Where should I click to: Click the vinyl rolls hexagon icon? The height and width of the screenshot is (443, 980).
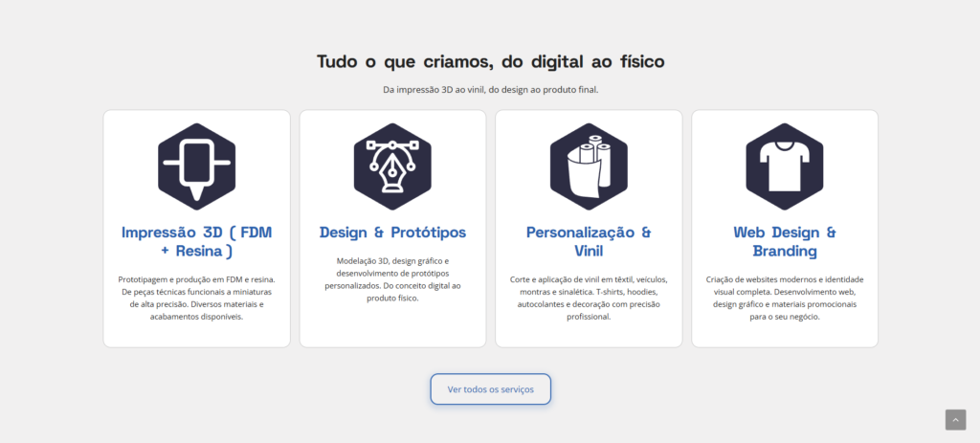point(589,166)
